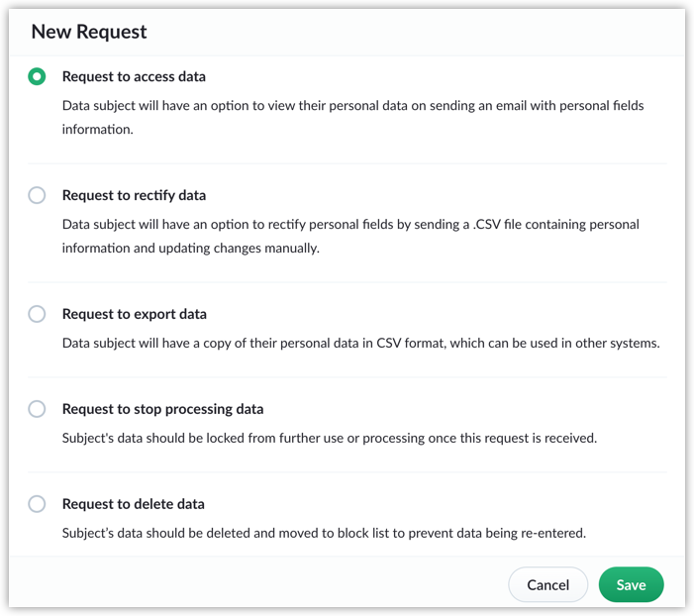Save the new request
Image resolution: width=694 pixels, height=616 pixels.
coord(631,584)
